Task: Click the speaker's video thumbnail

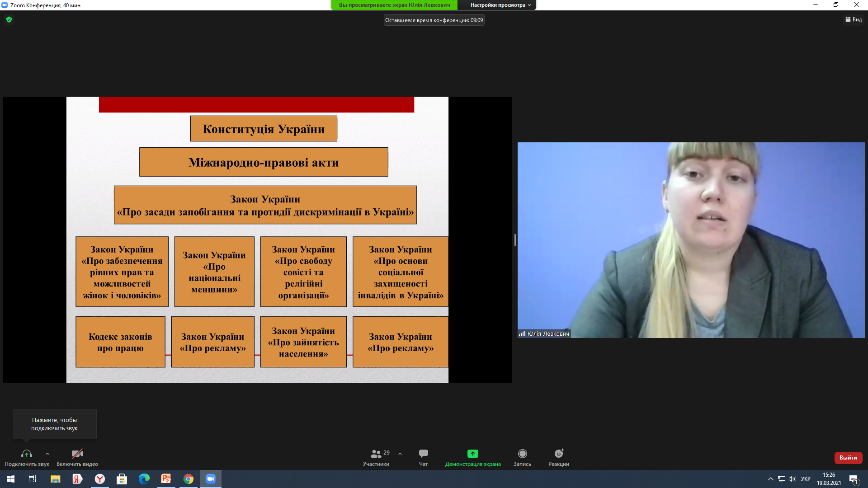Action: tap(691, 240)
